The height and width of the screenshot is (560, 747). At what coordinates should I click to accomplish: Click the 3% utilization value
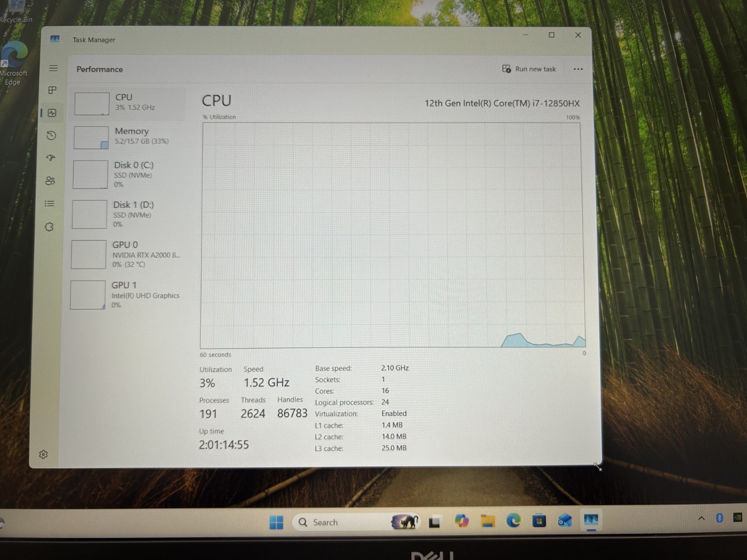[207, 383]
